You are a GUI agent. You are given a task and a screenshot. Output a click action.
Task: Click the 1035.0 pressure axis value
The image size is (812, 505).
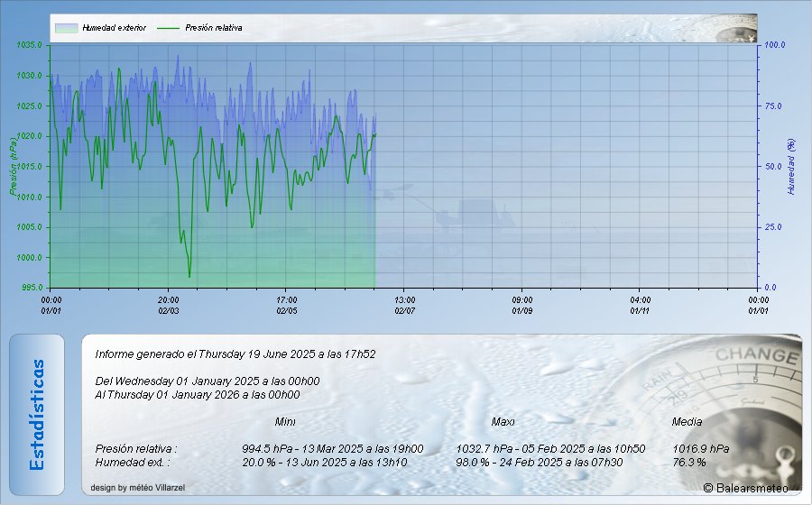[29, 45]
